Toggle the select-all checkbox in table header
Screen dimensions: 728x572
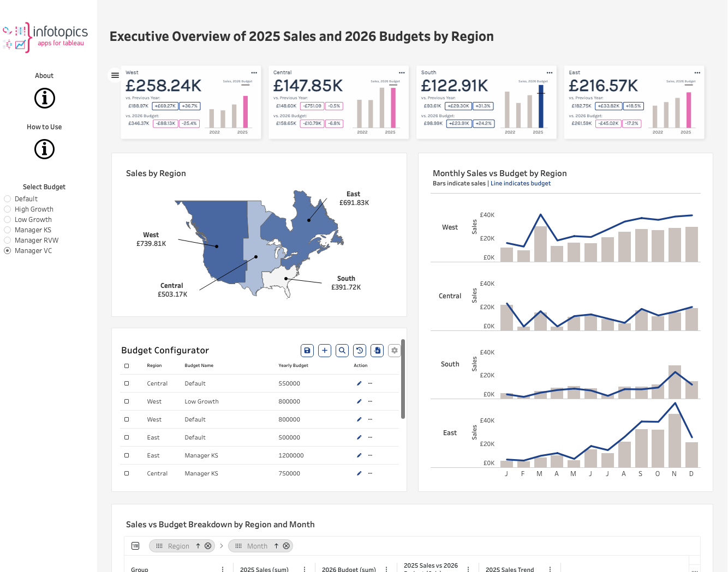point(127,366)
